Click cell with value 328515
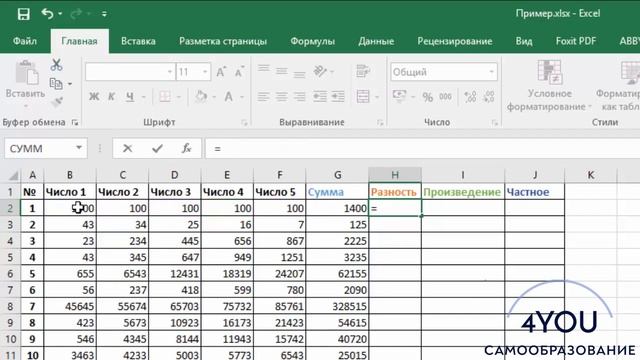The height and width of the screenshot is (360, 640). pos(337,306)
